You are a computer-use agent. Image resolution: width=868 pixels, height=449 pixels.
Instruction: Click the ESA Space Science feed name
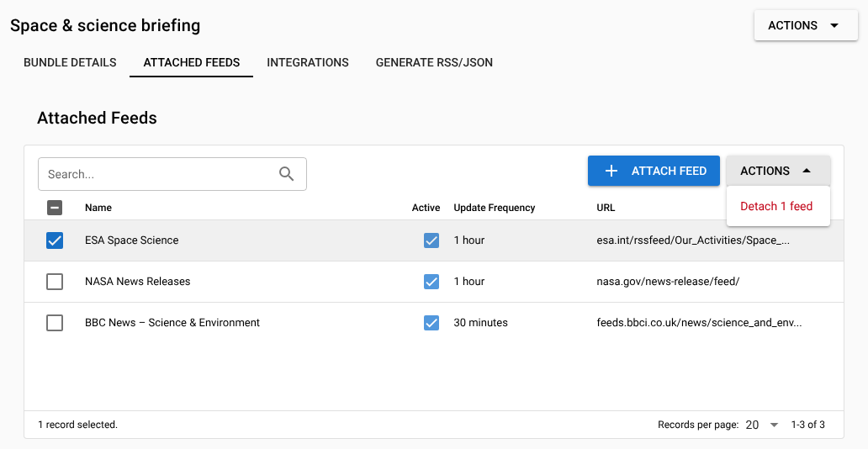click(x=132, y=240)
